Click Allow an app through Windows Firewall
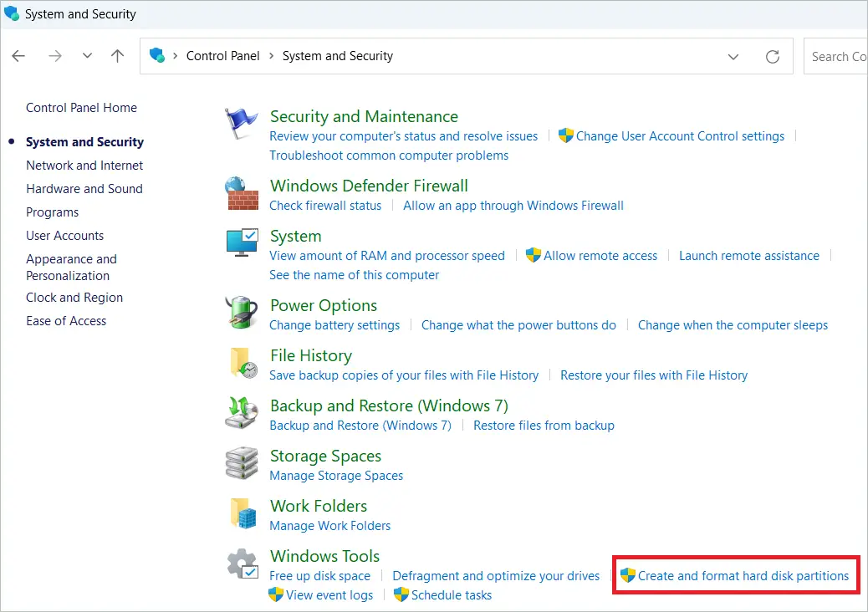The height and width of the screenshot is (612, 868). pos(513,206)
